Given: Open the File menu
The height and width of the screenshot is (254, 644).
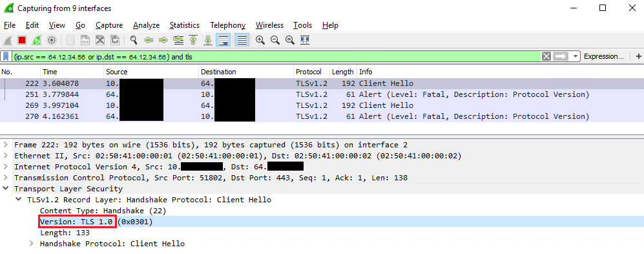Looking at the screenshot, I should coord(10,25).
